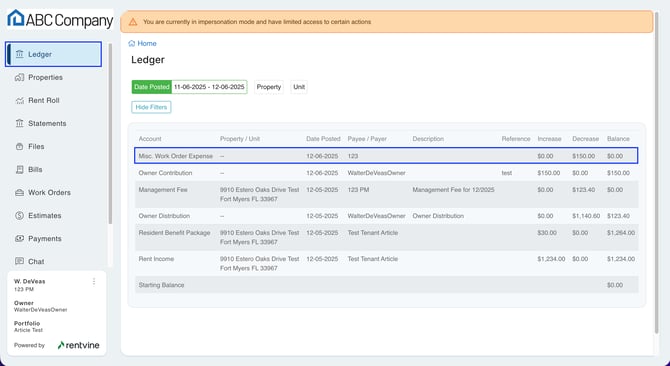Click the Ledger bank icon in sidebar
The image size is (670, 366).
(x=19, y=54)
